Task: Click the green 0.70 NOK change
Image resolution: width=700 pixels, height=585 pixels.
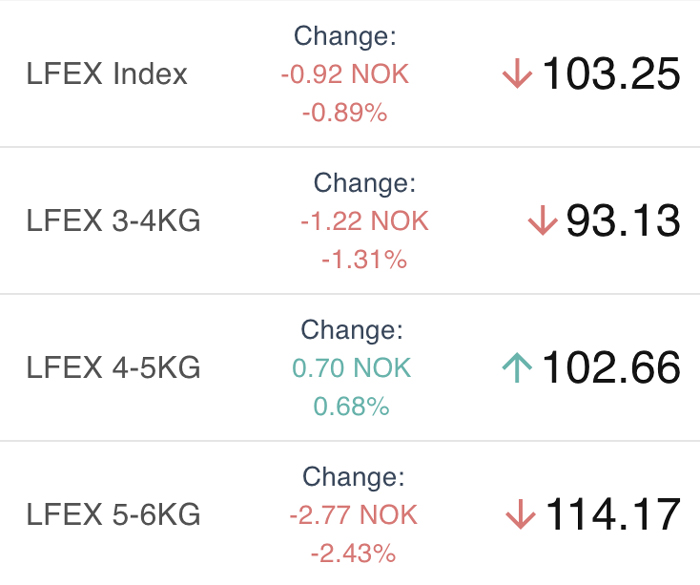Action: (351, 368)
